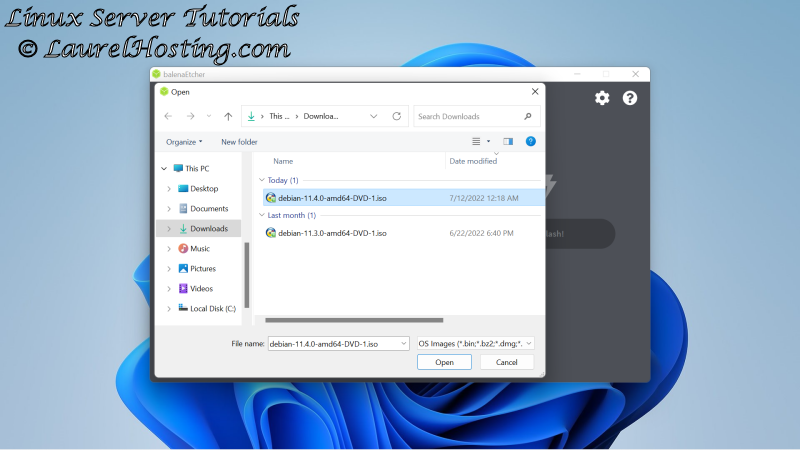Click the Cancel button
Viewport: 800px width, 450px height.
[507, 362]
